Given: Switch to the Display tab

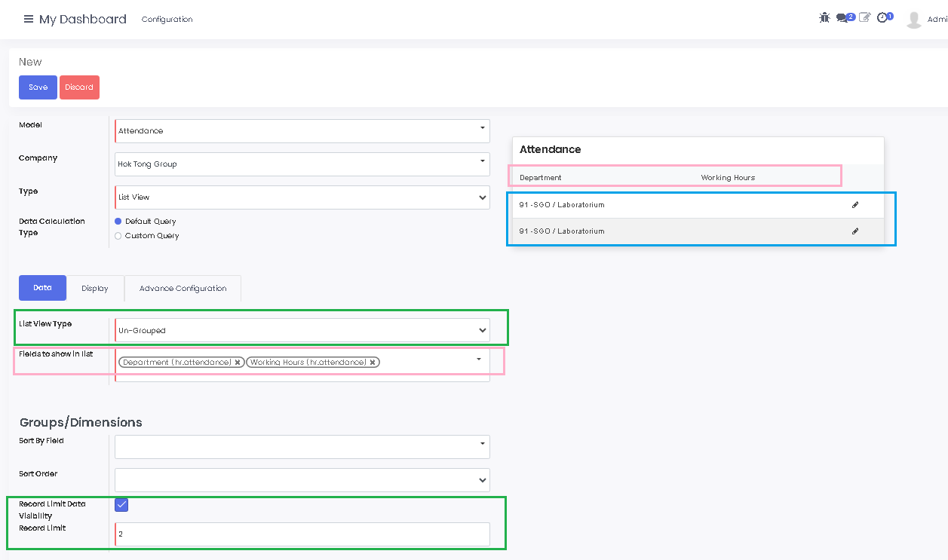Looking at the screenshot, I should click(x=95, y=289).
